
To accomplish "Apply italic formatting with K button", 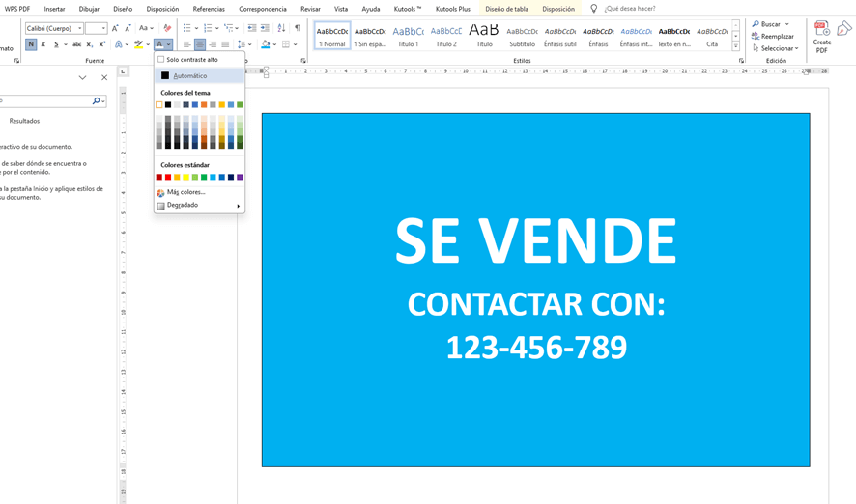I will coord(43,44).
